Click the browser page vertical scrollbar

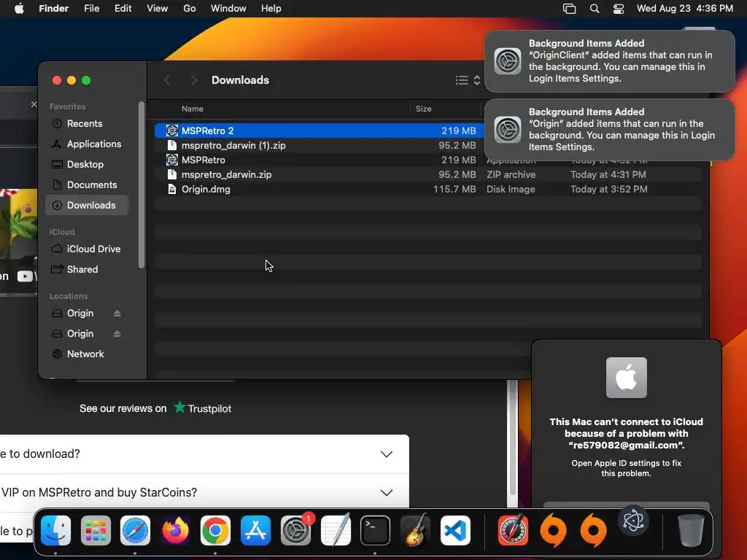point(513,438)
